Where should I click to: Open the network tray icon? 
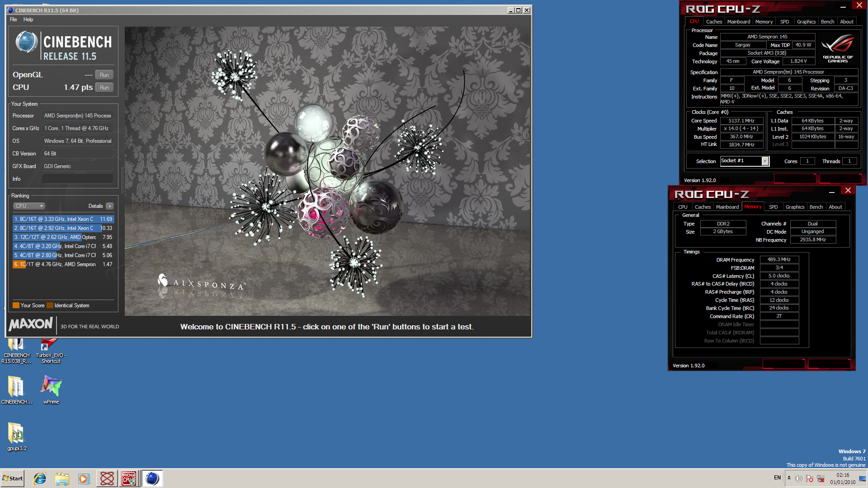click(x=821, y=479)
